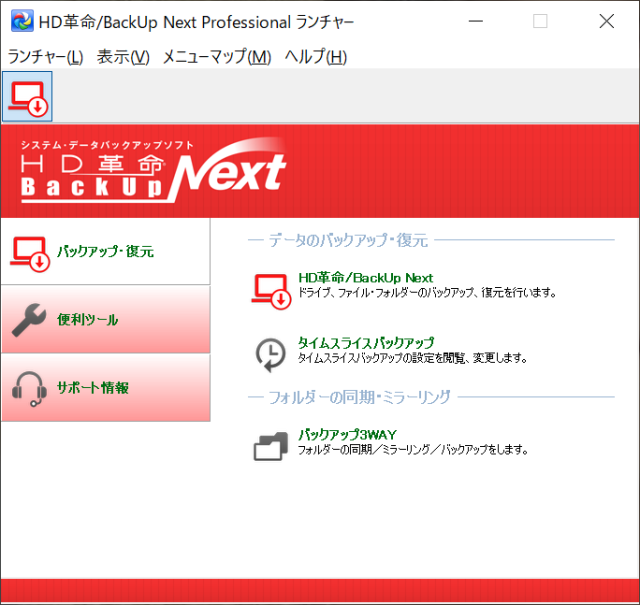Close the launcher window

coord(607,21)
